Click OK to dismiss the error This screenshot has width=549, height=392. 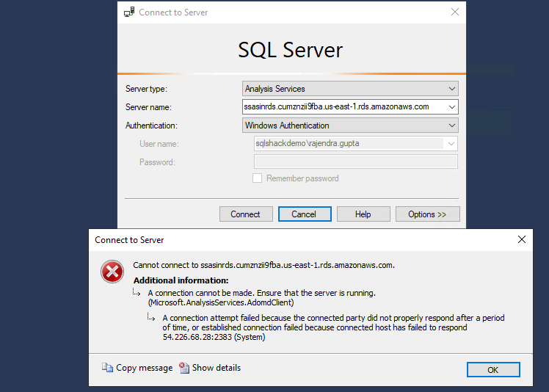point(492,370)
